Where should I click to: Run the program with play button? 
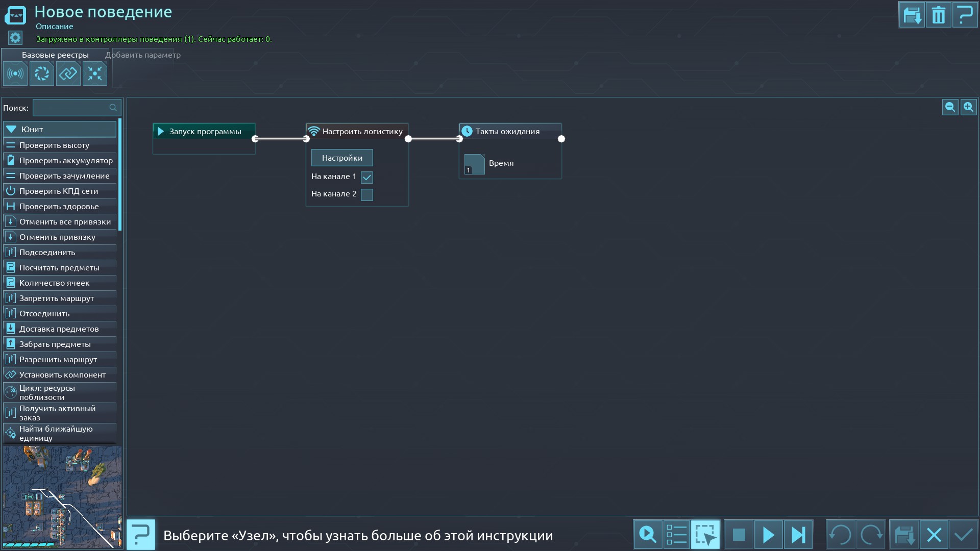[768, 535]
